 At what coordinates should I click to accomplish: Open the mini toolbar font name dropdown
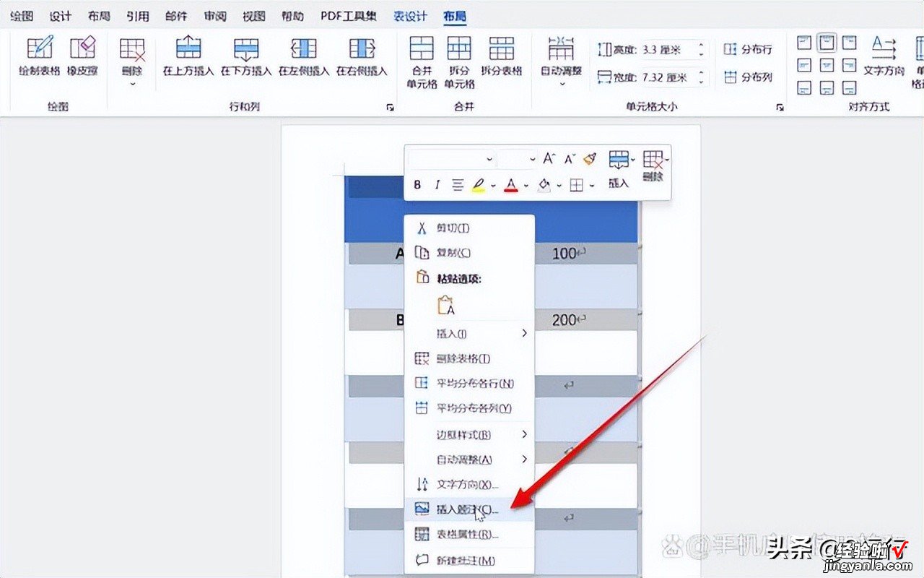point(489,159)
